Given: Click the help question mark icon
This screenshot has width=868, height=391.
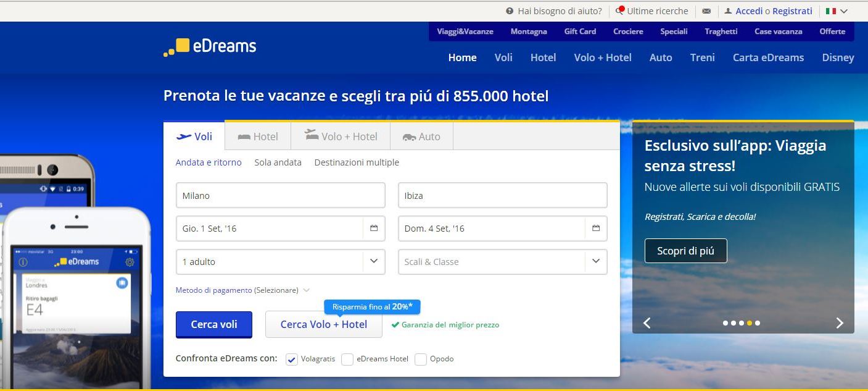Looking at the screenshot, I should coord(510,11).
